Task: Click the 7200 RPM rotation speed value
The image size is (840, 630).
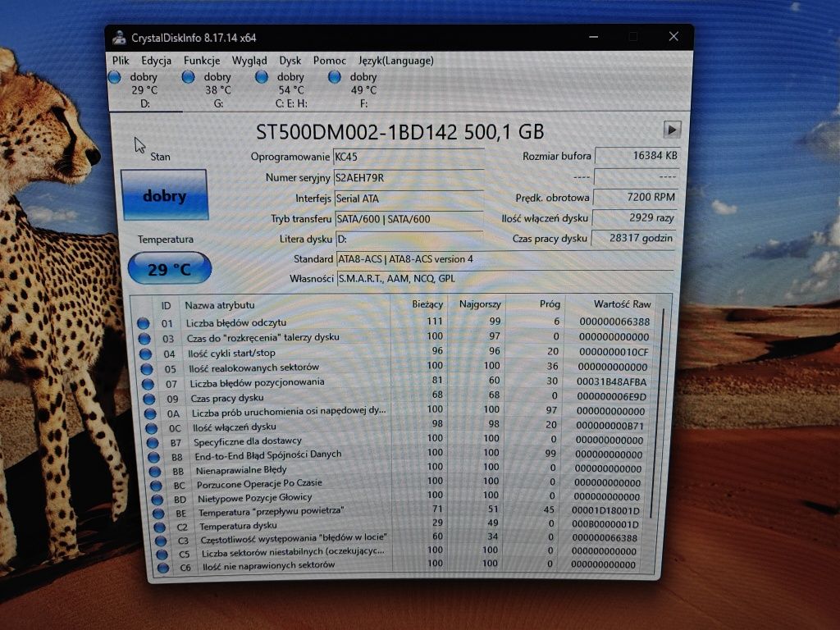Action: tap(636, 197)
